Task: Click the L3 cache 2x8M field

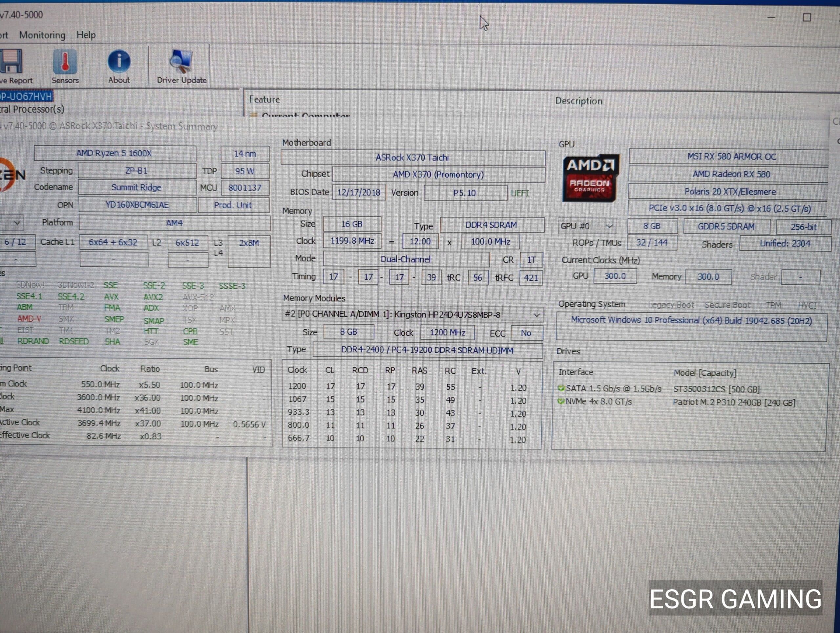Action: tap(249, 251)
